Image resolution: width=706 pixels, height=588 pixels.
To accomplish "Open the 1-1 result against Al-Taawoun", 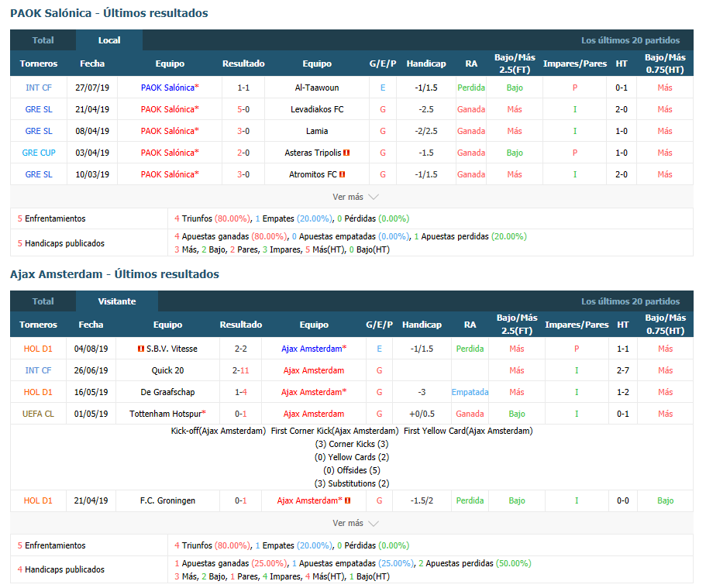I will 243,88.
